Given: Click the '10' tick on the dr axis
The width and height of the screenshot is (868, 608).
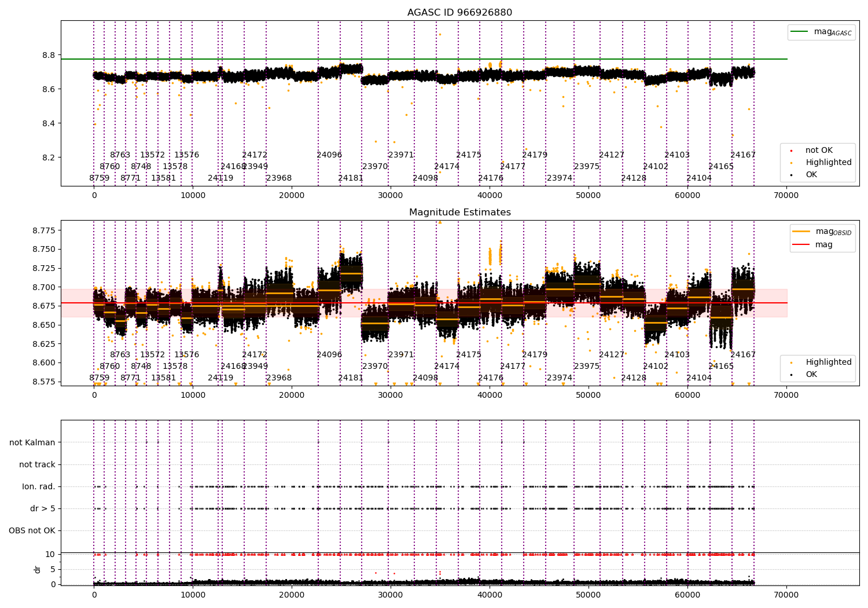Looking at the screenshot, I should 50,555.
